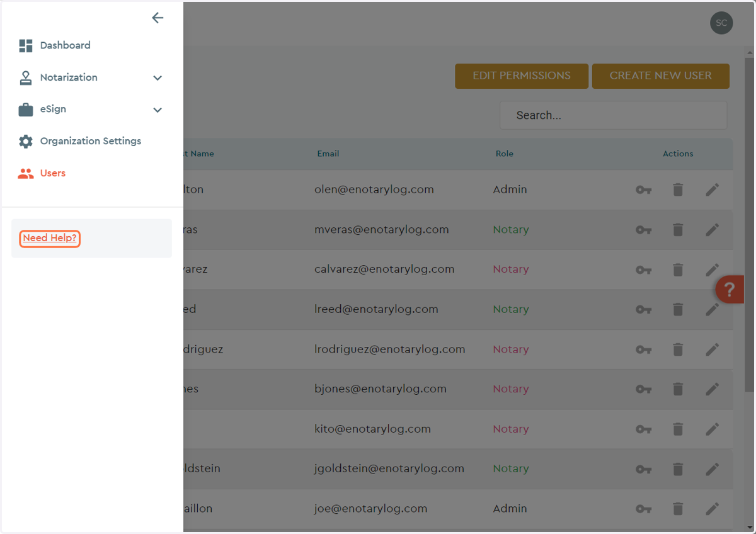The height and width of the screenshot is (534, 756).
Task: Click key icon for lrodriguez@enotarylog.com
Action: click(643, 349)
